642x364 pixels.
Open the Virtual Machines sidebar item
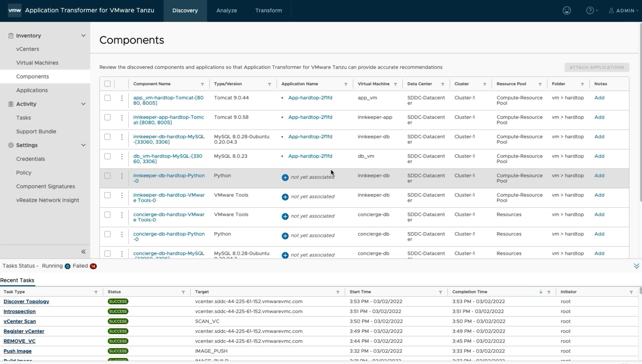tap(37, 63)
